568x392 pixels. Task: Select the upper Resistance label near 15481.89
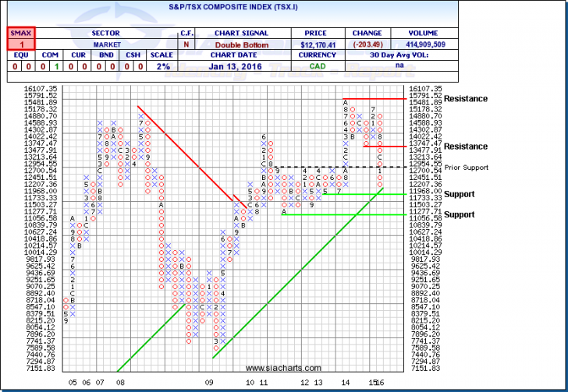(x=465, y=99)
